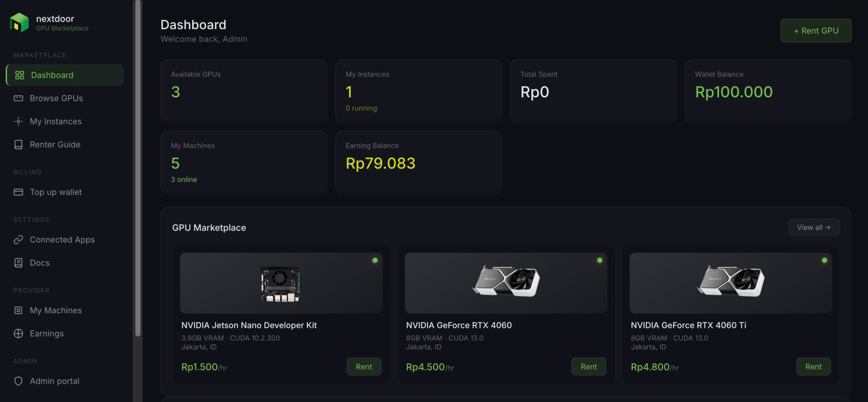The height and width of the screenshot is (402, 868).
Task: Rent the GeForce RTX 4060 Ti
Action: (x=814, y=367)
